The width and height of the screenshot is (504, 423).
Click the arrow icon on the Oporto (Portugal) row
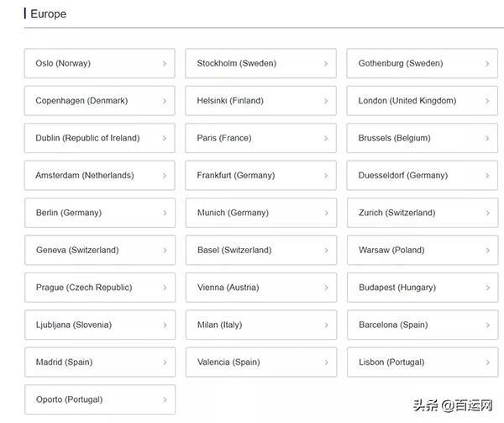coord(165,400)
